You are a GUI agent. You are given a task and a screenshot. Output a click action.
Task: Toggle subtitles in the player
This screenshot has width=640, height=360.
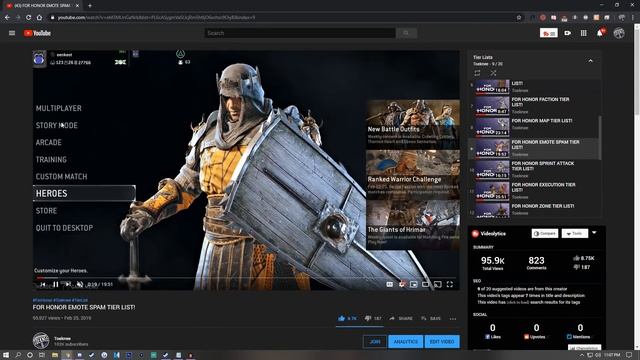(389, 284)
